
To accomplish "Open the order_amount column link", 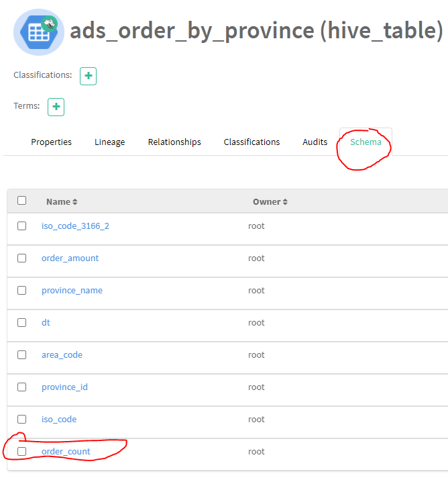I will point(70,258).
